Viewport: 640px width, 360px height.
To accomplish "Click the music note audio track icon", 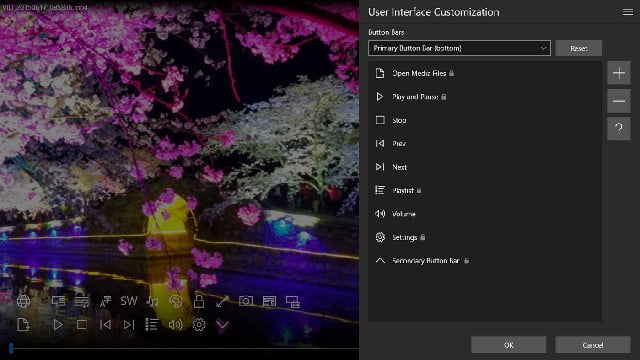I will [x=152, y=301].
